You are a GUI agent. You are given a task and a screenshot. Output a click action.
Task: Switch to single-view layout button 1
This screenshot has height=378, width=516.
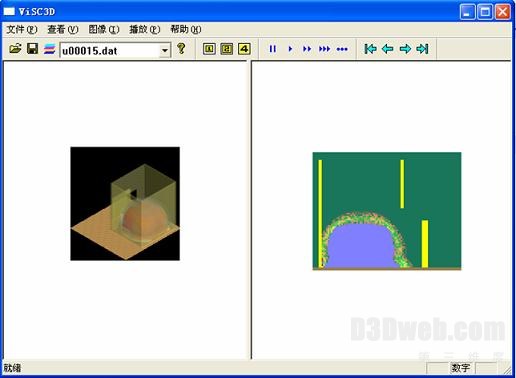click(x=209, y=49)
